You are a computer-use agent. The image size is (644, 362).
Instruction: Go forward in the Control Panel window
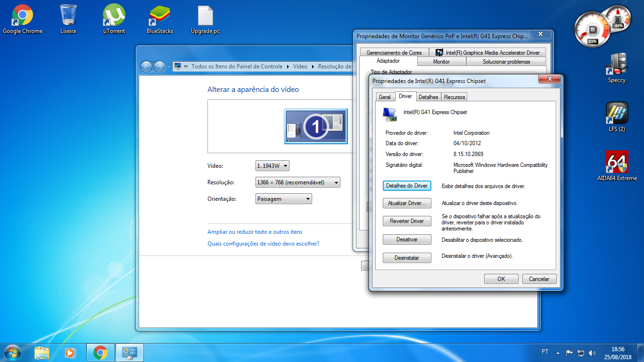tap(160, 66)
